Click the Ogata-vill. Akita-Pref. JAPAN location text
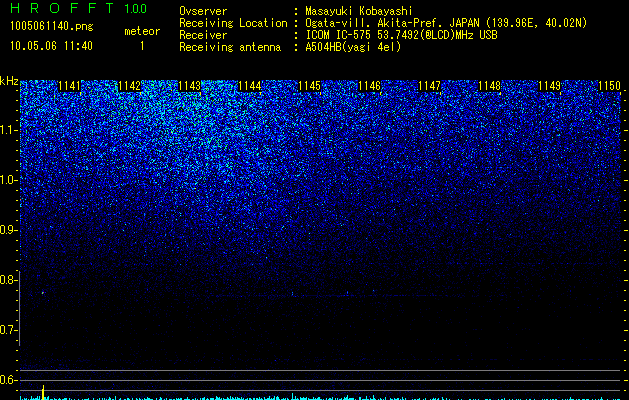This screenshot has width=629, height=400. click(446, 23)
